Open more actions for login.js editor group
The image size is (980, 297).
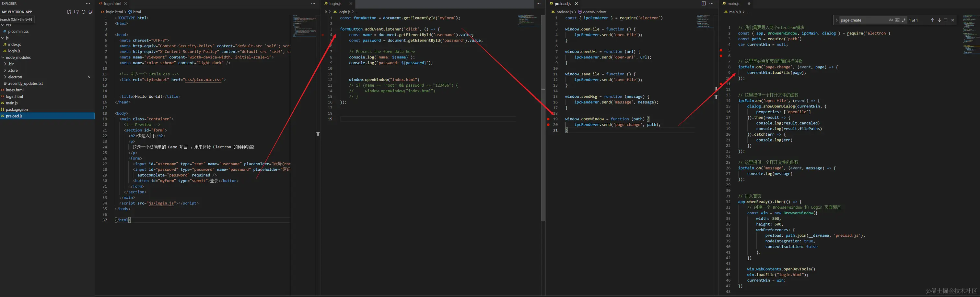[538, 4]
